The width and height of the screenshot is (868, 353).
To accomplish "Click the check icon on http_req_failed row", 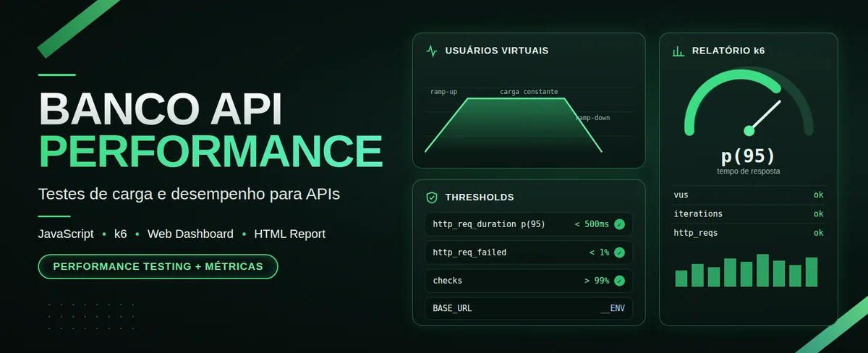I will [x=619, y=252].
